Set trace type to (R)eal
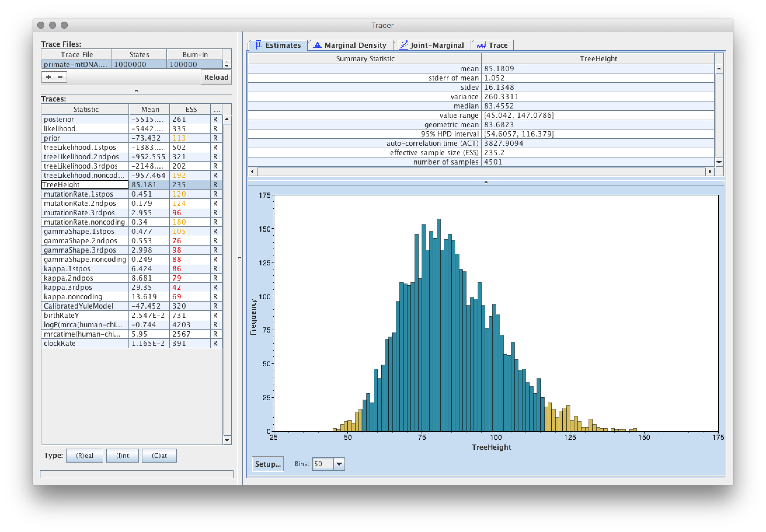Image resolution: width=766 pixels, height=532 pixels. [84, 456]
